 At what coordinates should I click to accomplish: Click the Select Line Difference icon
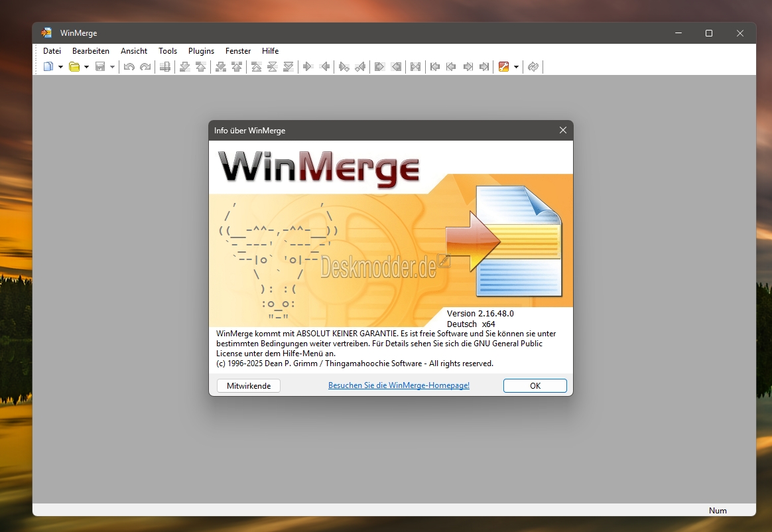165,66
